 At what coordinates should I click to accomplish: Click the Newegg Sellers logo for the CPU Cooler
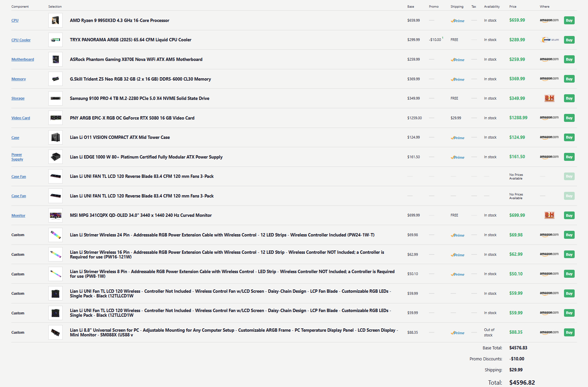(550, 40)
